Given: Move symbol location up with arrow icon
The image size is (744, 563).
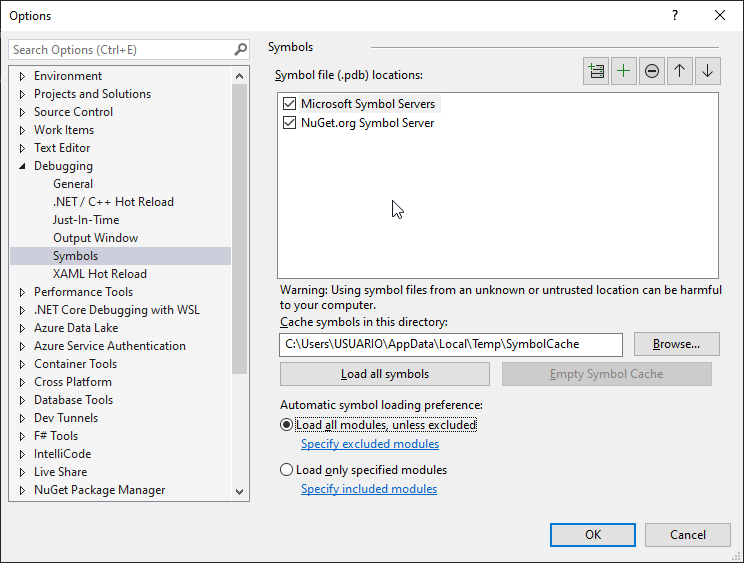Looking at the screenshot, I should point(679,71).
